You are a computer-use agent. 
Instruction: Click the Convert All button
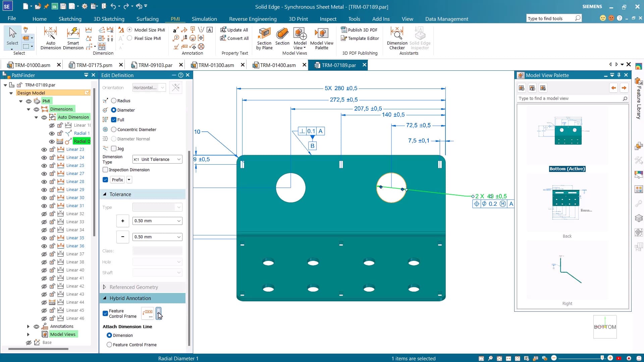(234, 38)
